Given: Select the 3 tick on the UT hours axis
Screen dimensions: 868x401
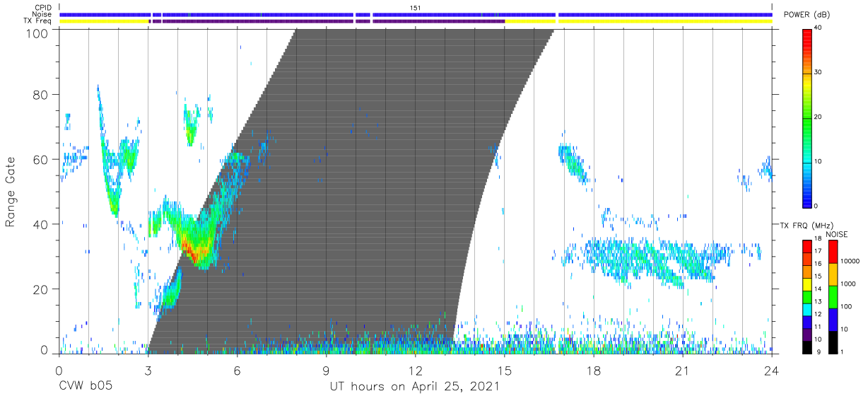Looking at the screenshot, I should (x=148, y=370).
